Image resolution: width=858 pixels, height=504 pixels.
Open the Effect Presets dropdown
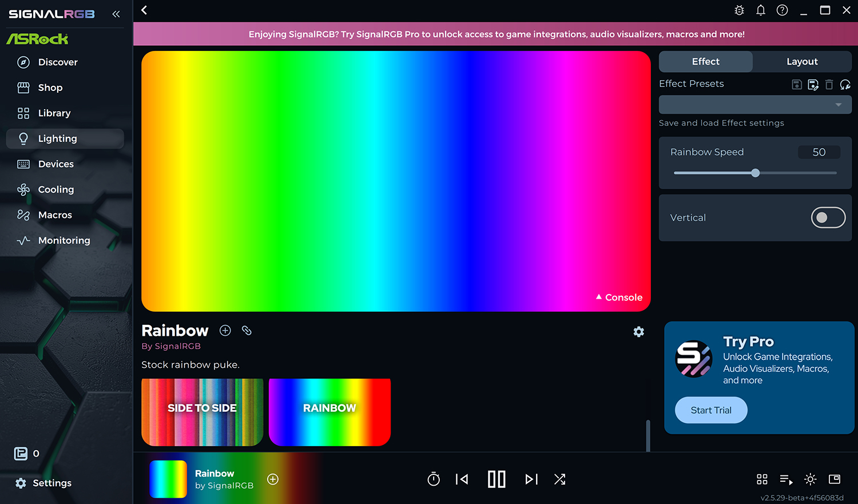tap(755, 105)
